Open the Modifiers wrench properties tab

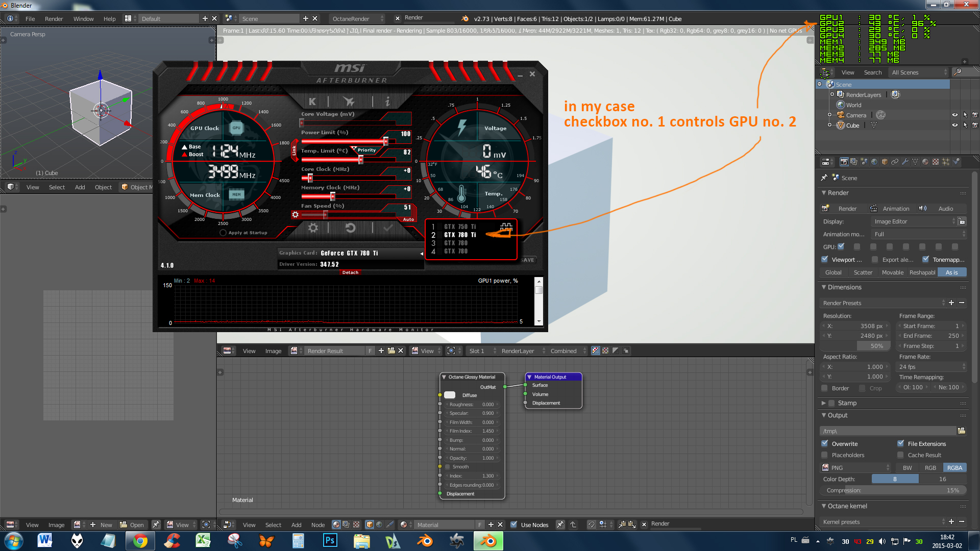coord(905,162)
